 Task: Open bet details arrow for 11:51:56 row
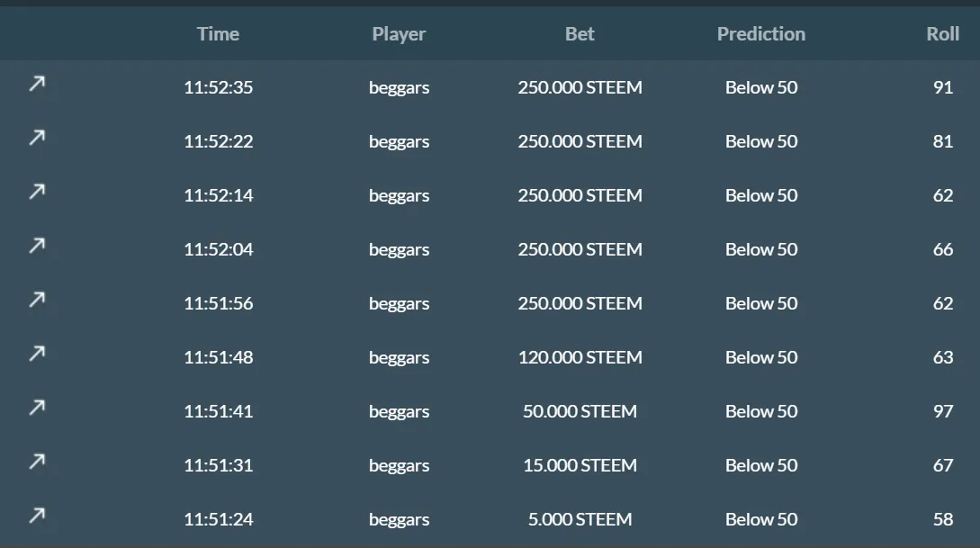(x=37, y=300)
